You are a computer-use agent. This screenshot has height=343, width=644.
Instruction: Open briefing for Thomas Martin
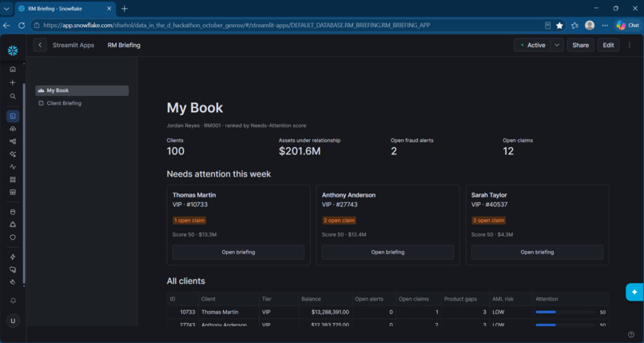[238, 252]
